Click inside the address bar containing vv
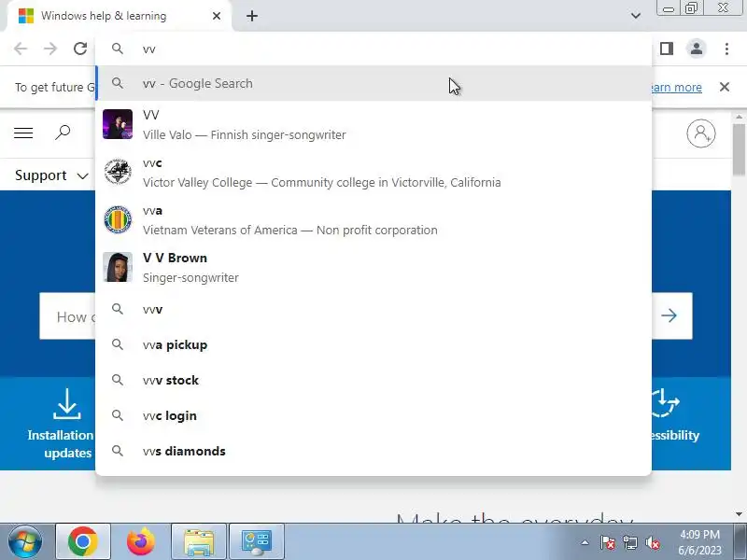The width and height of the screenshot is (747, 560). (x=373, y=49)
